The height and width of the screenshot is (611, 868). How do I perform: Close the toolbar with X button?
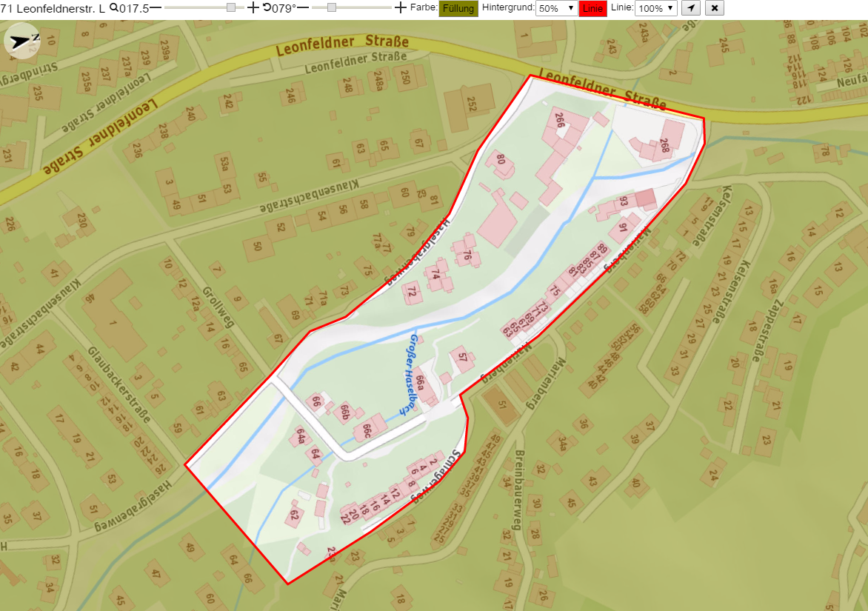point(715,7)
